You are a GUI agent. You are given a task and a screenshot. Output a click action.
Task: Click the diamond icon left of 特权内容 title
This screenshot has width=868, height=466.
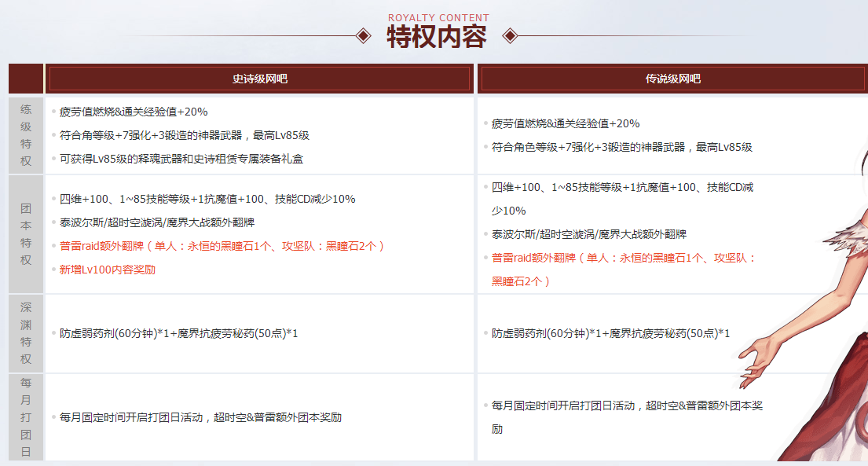[361, 34]
